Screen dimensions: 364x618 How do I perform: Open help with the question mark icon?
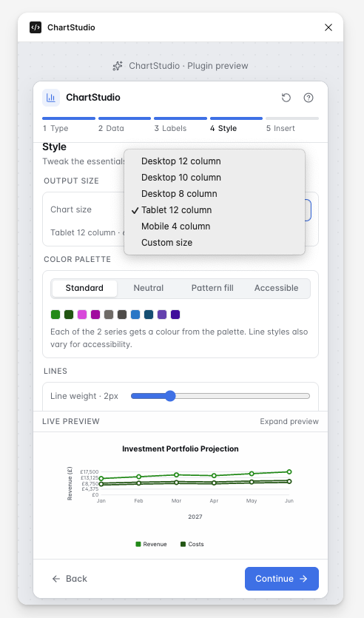[309, 98]
